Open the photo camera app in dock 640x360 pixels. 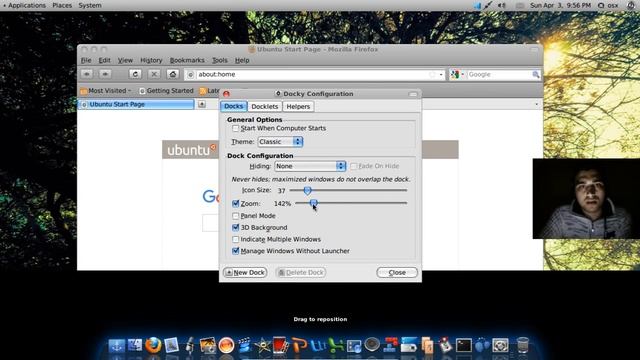pyautogui.click(x=207, y=345)
